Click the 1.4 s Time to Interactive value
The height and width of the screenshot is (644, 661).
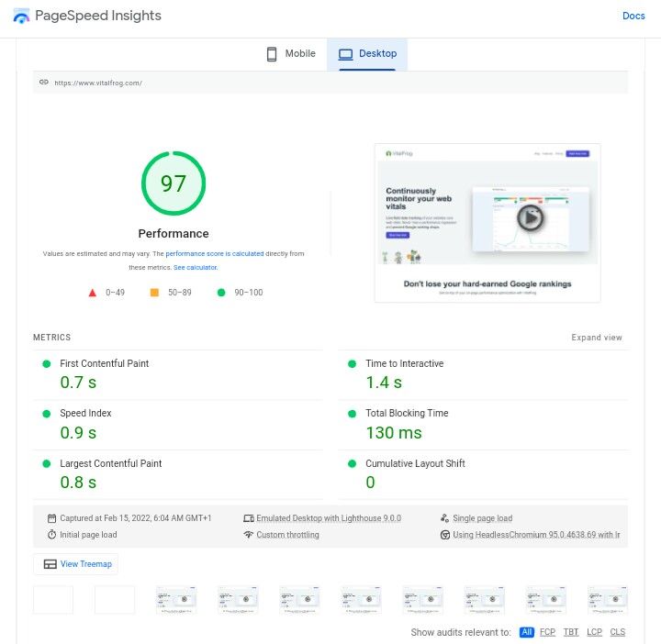tap(384, 383)
